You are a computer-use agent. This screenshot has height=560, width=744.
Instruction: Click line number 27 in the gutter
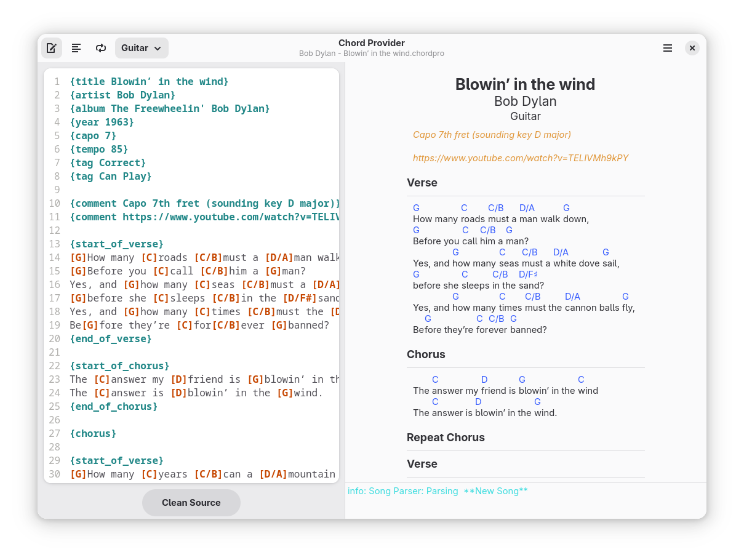[x=54, y=433]
